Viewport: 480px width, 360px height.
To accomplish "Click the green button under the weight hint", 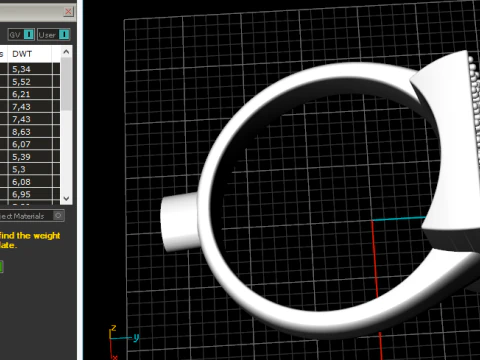I will 1,267.
